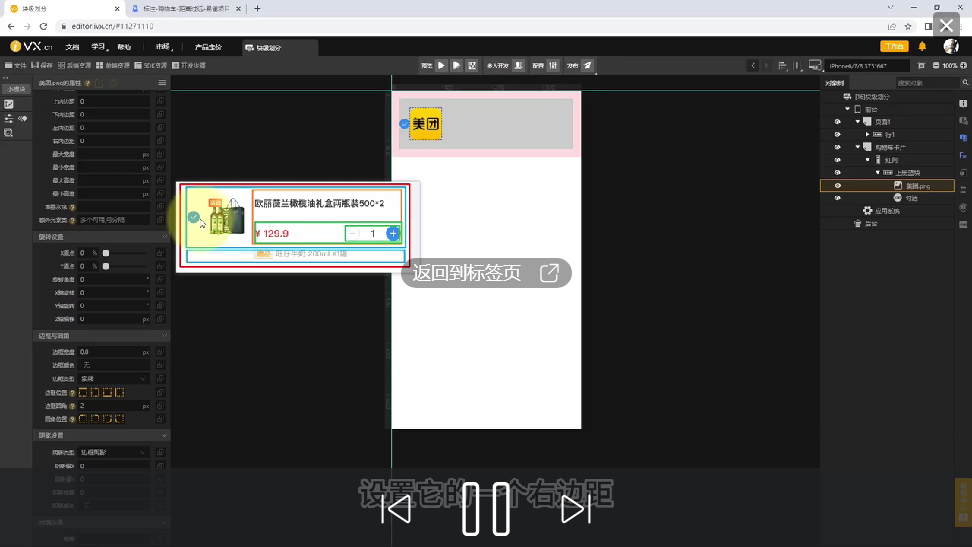
Task: Click the orange upgrade button in header
Action: tap(894, 47)
